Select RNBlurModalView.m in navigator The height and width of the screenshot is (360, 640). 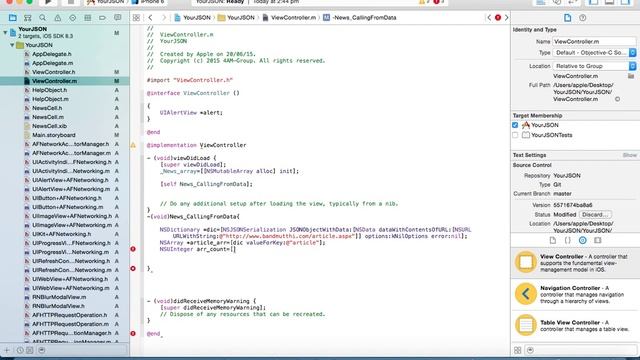pos(59,297)
